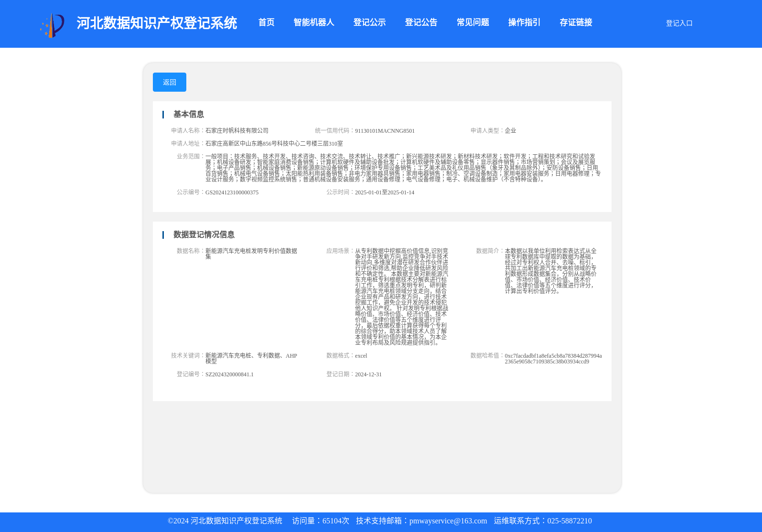762x532 pixels.
Task: Click the 河北数据知识产权登记系统 title
Action: [x=157, y=23]
